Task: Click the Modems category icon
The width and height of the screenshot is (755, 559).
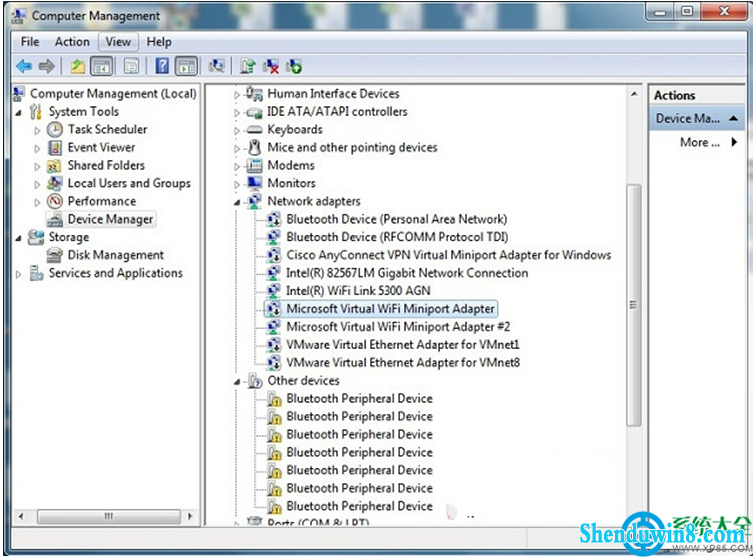Action: (x=254, y=165)
